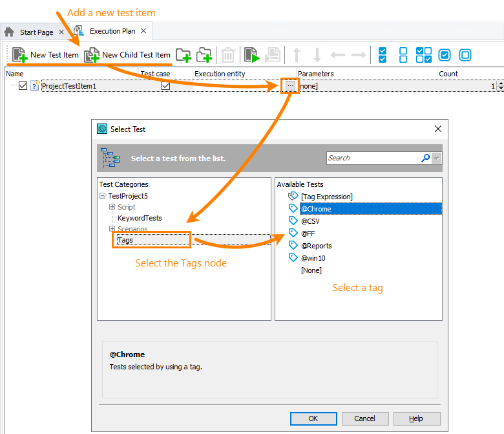Toggle Test case checkbox for ProjectTestItem1
This screenshot has width=504, height=434.
[x=166, y=85]
